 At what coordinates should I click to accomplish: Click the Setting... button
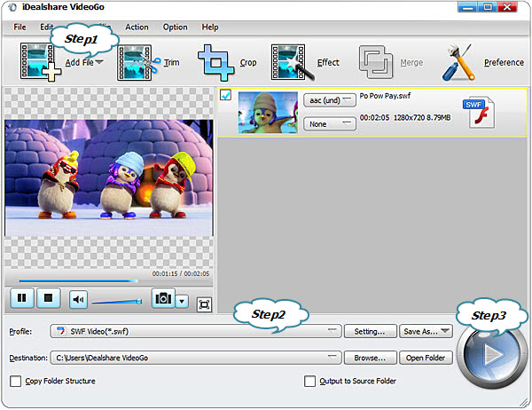370,331
